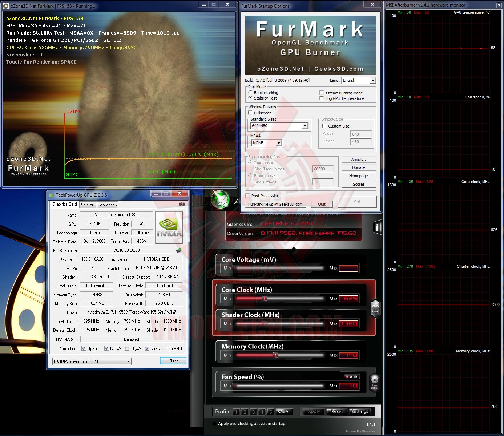This screenshot has width=504, height=436.
Task: Open the Afterburner information 'i' icon
Action: (x=378, y=227)
